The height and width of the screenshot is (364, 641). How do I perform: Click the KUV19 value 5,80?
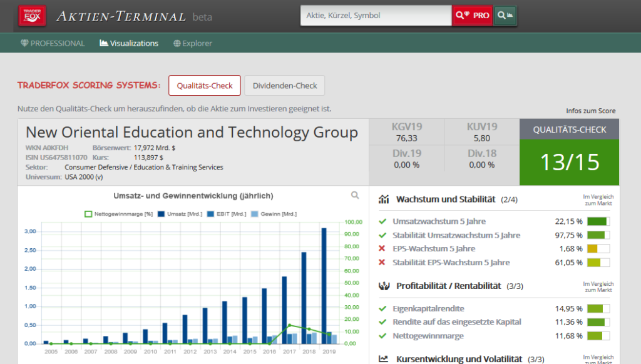pos(481,138)
